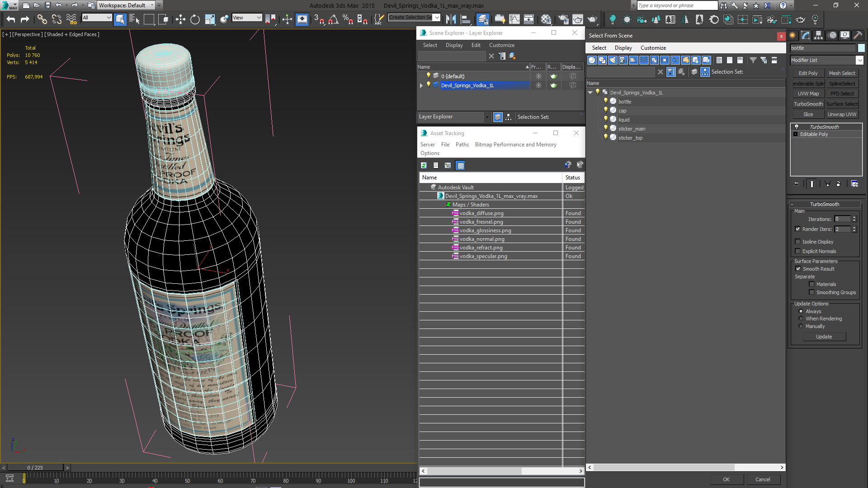The image size is (868, 488).
Task: Click the Select and Link tool
Action: pos(42,19)
